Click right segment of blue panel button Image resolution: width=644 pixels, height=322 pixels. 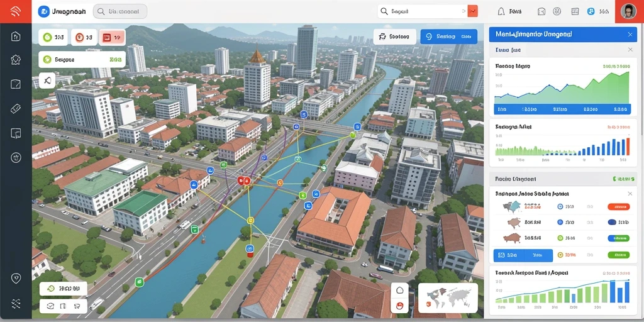click(x=538, y=255)
